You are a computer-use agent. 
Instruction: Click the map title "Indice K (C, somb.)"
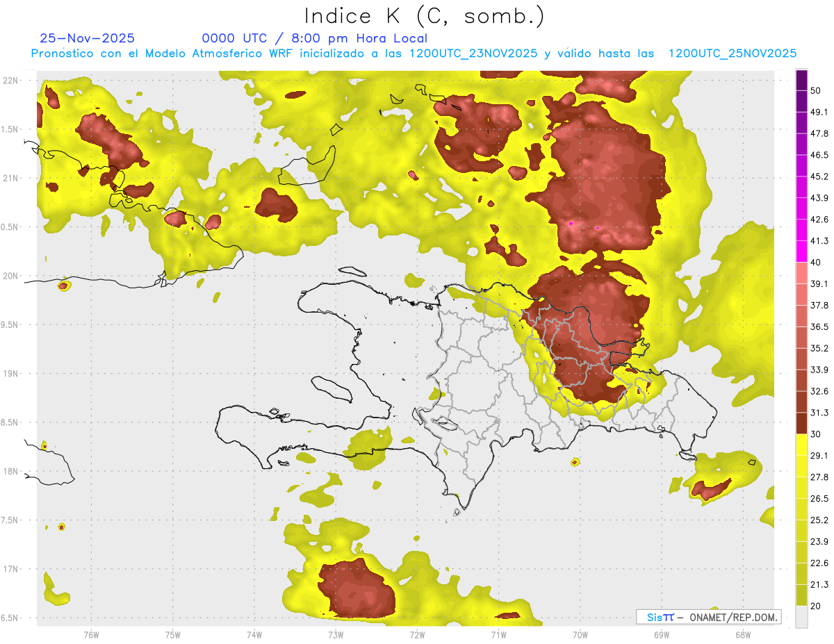pos(424,16)
